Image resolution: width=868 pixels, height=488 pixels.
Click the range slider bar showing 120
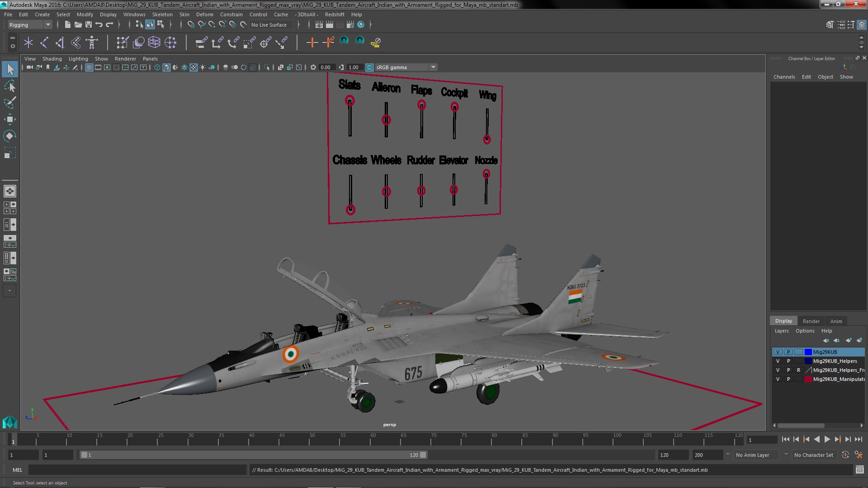pyautogui.click(x=253, y=455)
